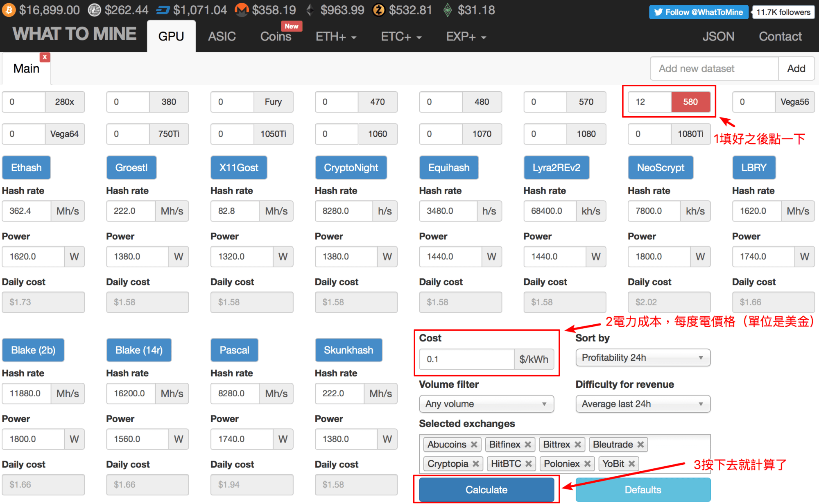
Task: Toggle the Pascal algorithm button
Action: (x=234, y=350)
